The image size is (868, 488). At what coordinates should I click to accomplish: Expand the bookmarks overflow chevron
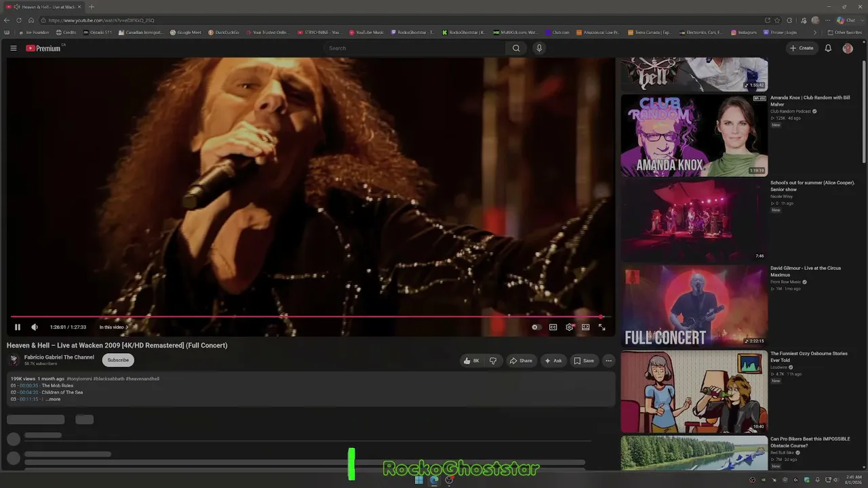[x=815, y=33]
